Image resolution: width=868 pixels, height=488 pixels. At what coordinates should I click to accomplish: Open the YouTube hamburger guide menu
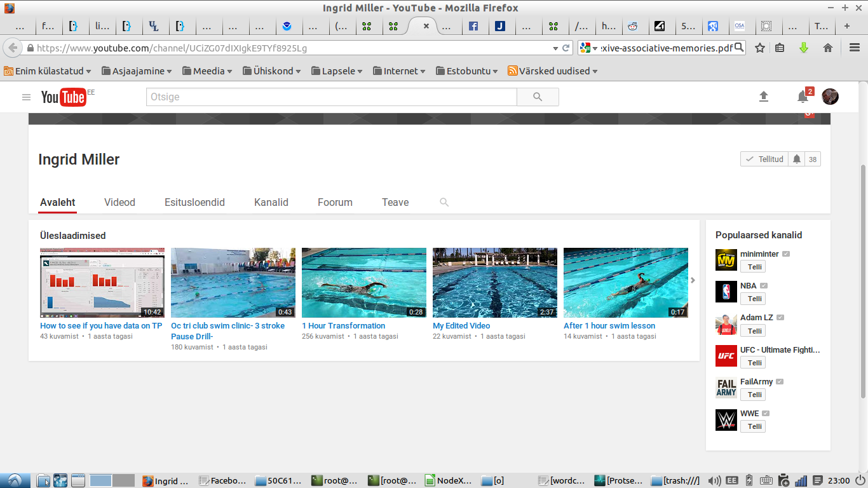(x=26, y=97)
